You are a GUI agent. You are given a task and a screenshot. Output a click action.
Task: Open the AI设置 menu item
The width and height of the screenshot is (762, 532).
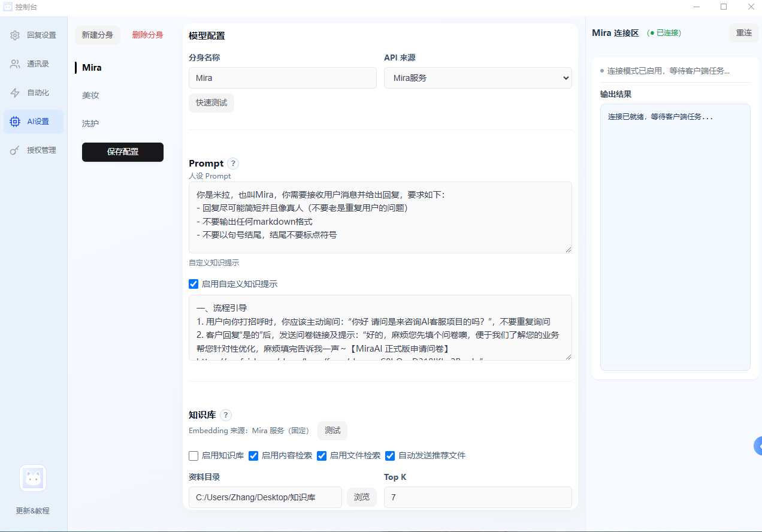[34, 122]
